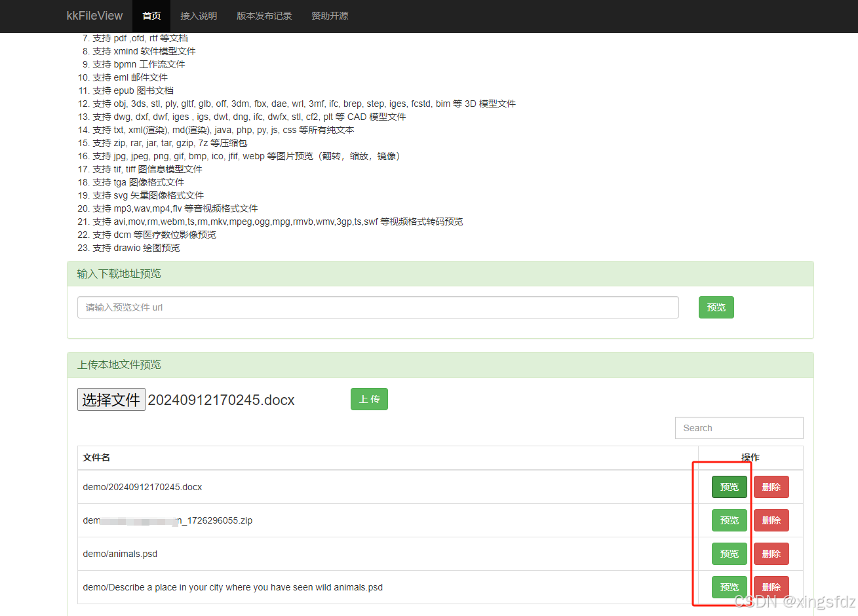The image size is (858, 616).
Task: Click list item 支持 bpmn 工作流文件
Action: pyautogui.click(x=138, y=64)
